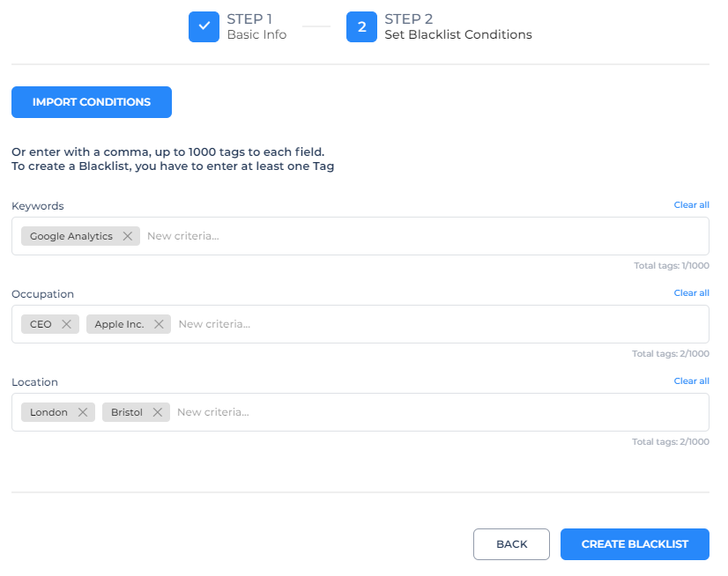
Task: Click the Apple Inc. tag text
Action: click(119, 324)
